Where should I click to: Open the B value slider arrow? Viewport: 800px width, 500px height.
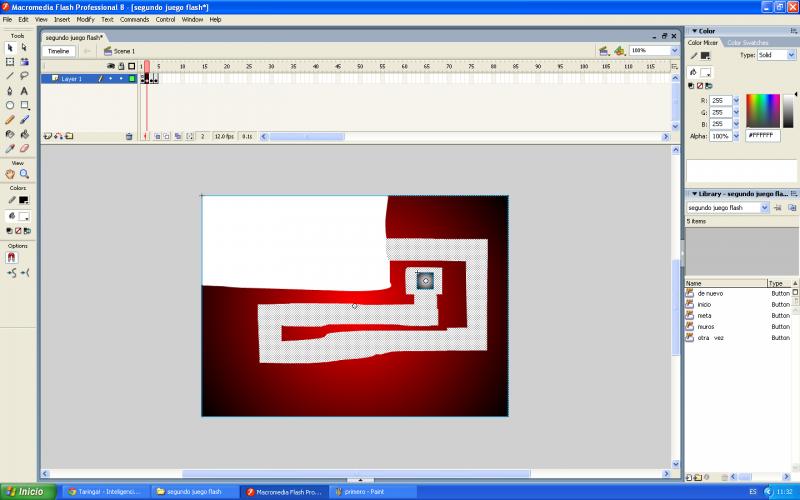pyautogui.click(x=736, y=124)
